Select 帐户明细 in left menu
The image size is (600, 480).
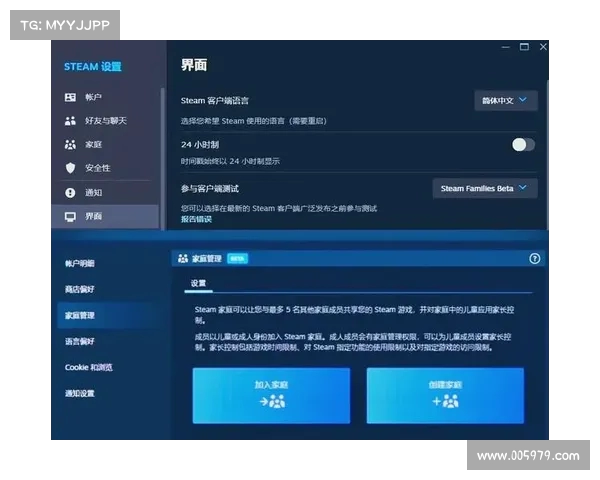pos(80,263)
